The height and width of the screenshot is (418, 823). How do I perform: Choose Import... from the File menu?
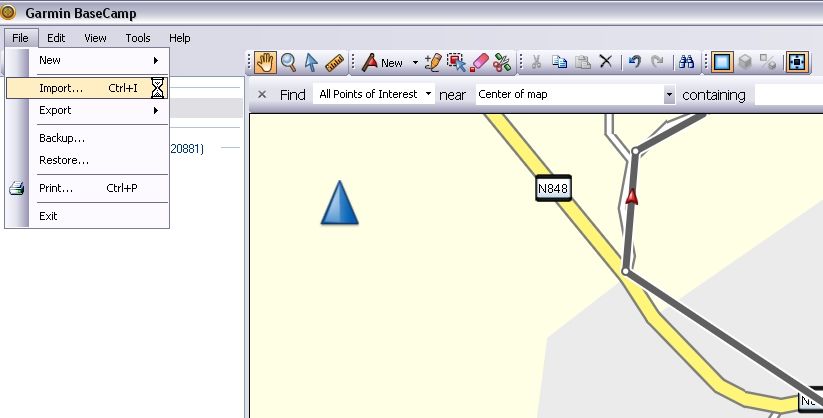point(87,88)
